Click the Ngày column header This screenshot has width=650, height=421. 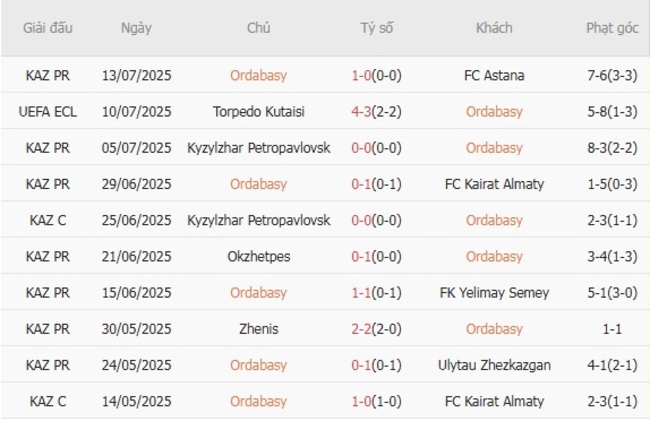136,28
